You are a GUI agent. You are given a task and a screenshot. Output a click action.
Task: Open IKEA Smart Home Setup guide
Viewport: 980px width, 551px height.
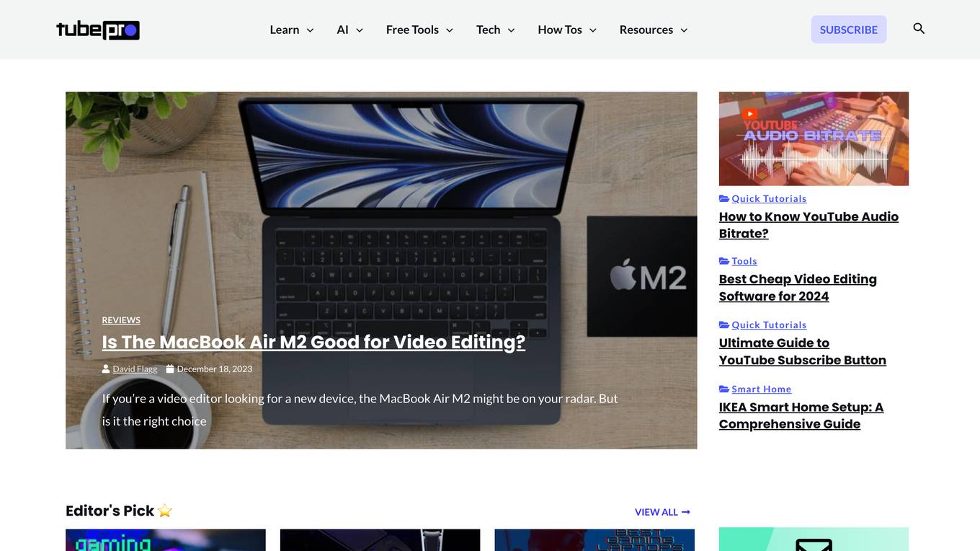pyautogui.click(x=801, y=416)
